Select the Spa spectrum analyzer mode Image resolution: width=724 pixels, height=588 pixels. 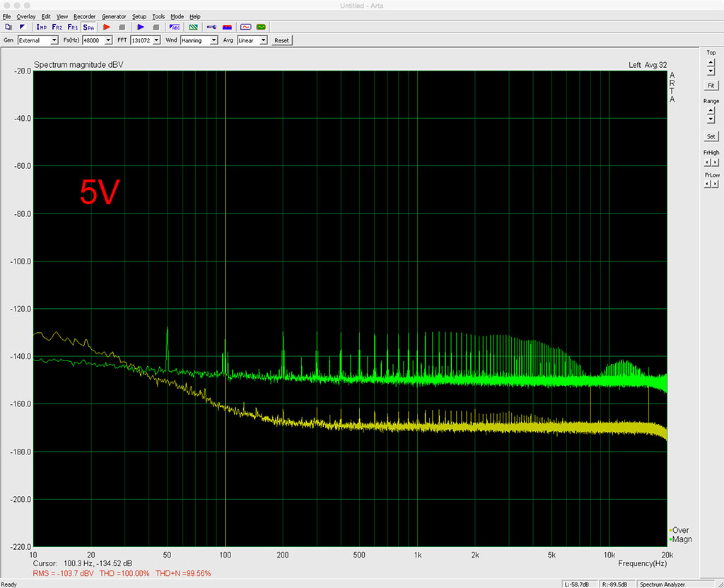(88, 28)
